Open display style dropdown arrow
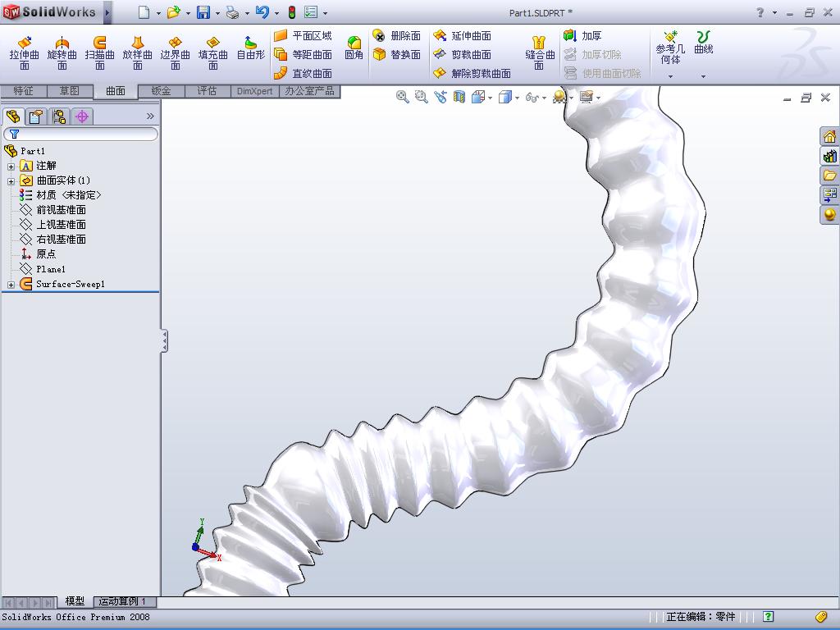Screen dimensions: 840x630 point(517,98)
